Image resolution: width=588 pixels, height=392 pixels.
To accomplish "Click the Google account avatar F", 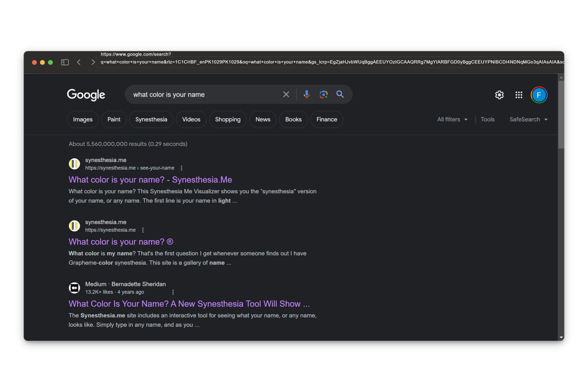I will (539, 95).
